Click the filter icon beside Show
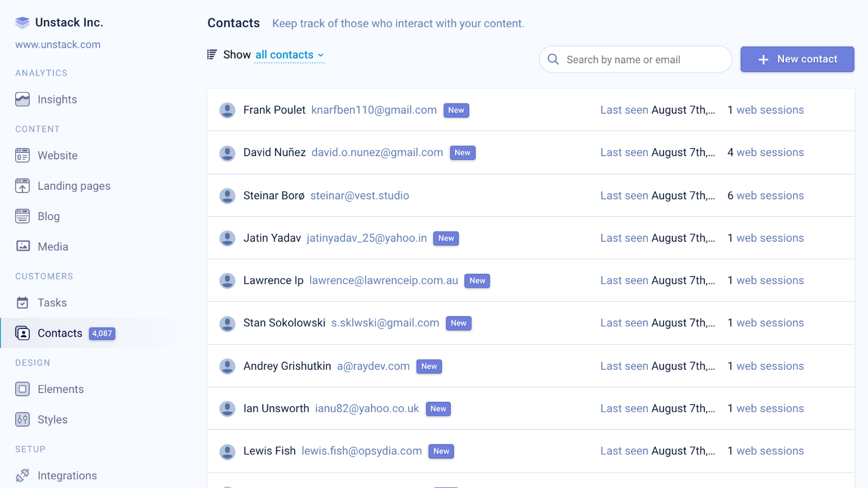Image resolution: width=868 pixels, height=488 pixels. click(x=212, y=54)
